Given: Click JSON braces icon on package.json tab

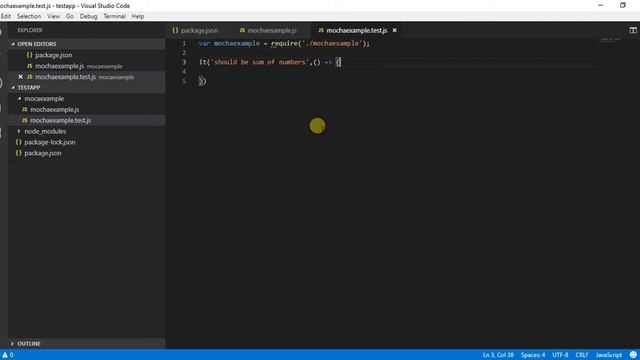Looking at the screenshot, I should point(175,30).
